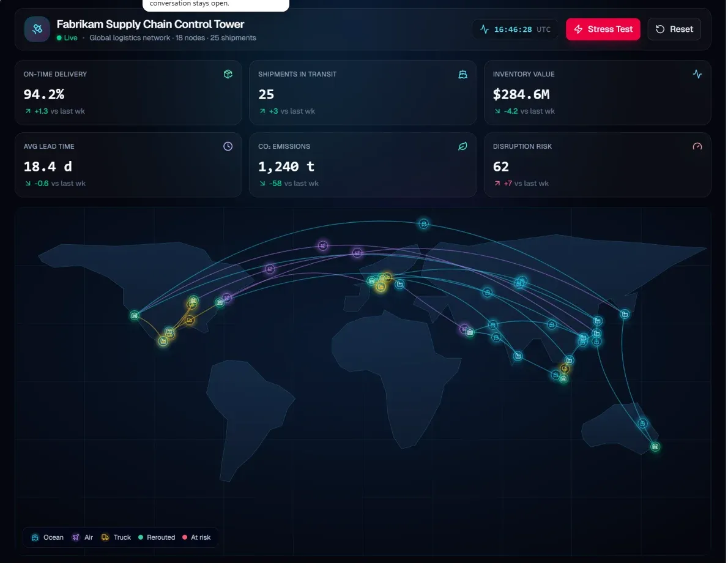Viewport: 728px width, 568px height.
Task: Click the 16:46:28 UTC clock display
Action: [515, 29]
